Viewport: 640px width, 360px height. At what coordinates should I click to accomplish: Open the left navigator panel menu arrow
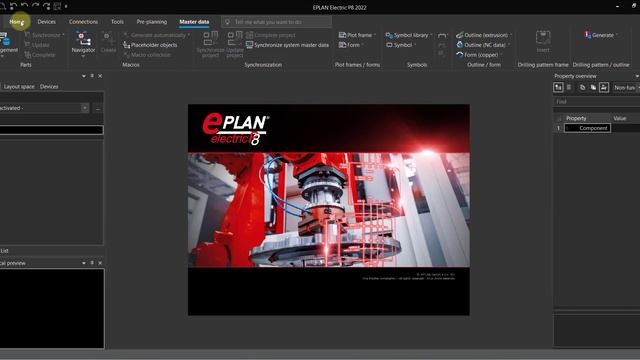click(x=84, y=76)
